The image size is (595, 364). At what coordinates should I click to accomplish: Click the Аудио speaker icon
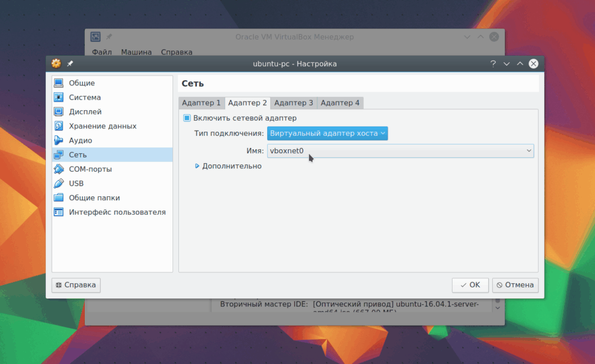click(59, 140)
